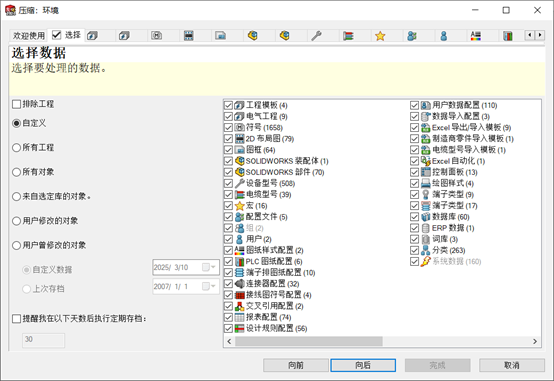Open the user tab icon
Image resolution: width=554 pixels, height=381 pixels.
pyautogui.click(x=444, y=36)
